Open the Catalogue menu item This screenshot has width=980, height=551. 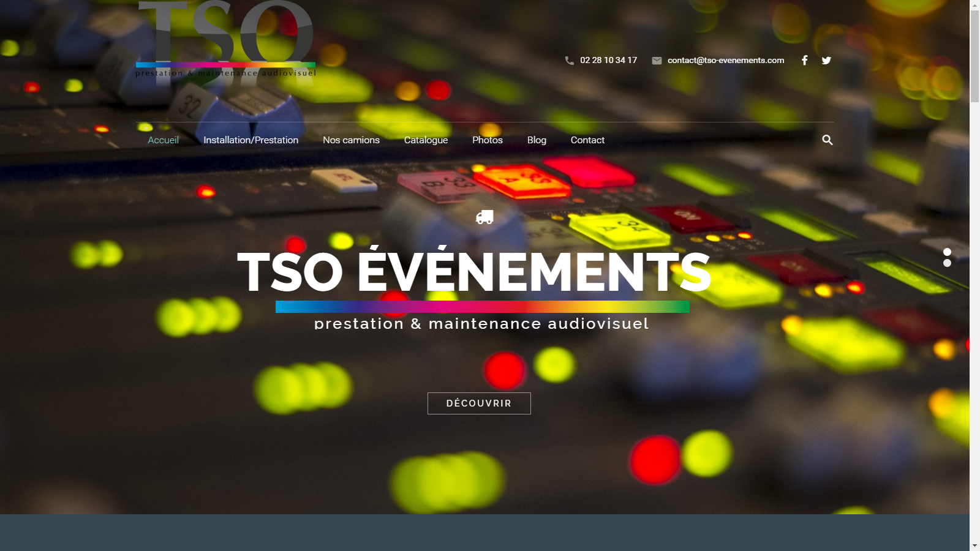pos(426,140)
